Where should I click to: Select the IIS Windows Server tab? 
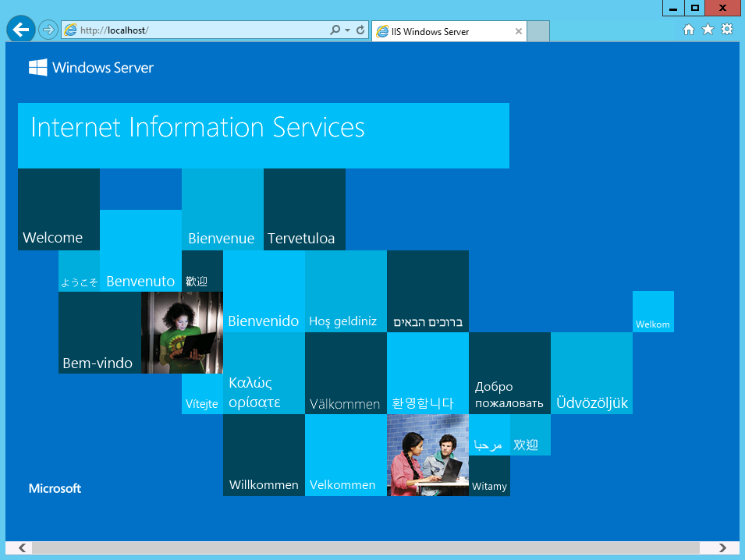click(441, 32)
